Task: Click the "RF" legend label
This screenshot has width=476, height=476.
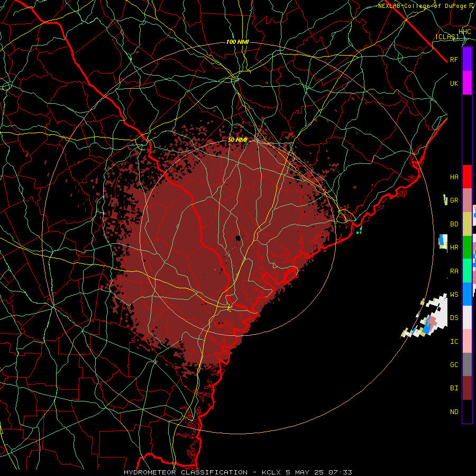Action: (x=454, y=59)
